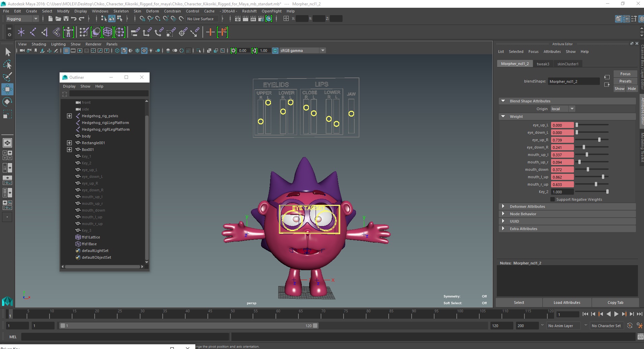The height and width of the screenshot is (349, 644).
Task: Click the Undo arrow icon
Action: pos(74,19)
